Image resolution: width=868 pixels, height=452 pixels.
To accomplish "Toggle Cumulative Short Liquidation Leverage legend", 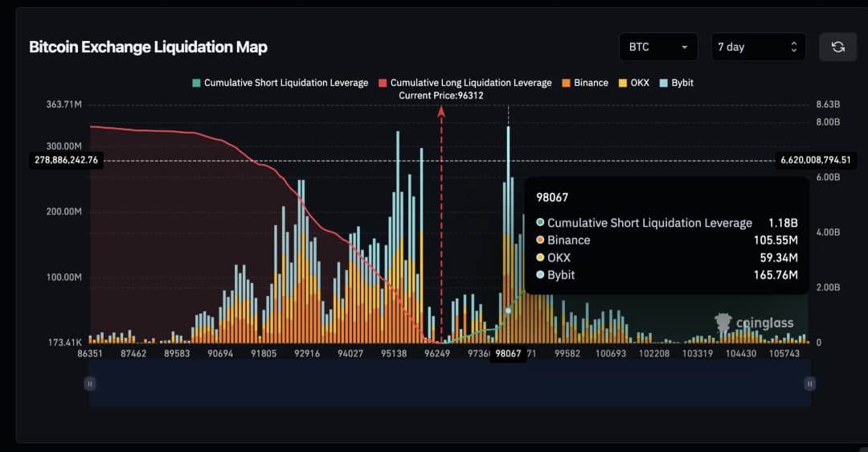I will coord(280,83).
